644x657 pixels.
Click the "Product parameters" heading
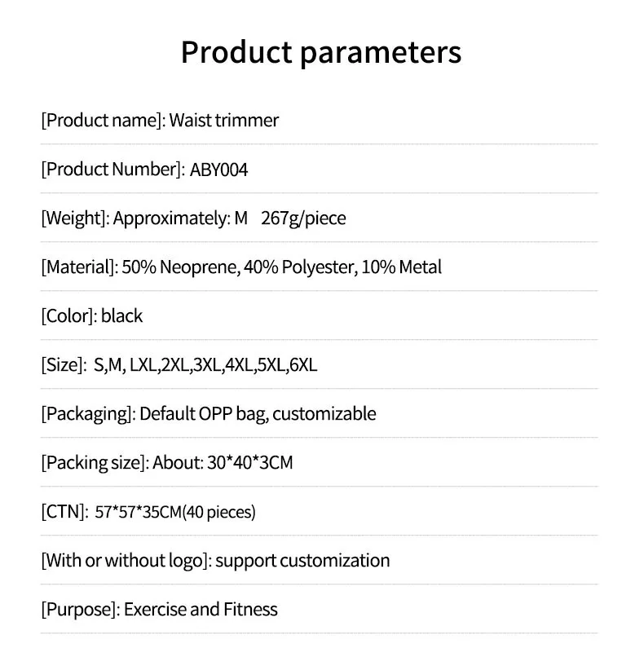tap(321, 52)
